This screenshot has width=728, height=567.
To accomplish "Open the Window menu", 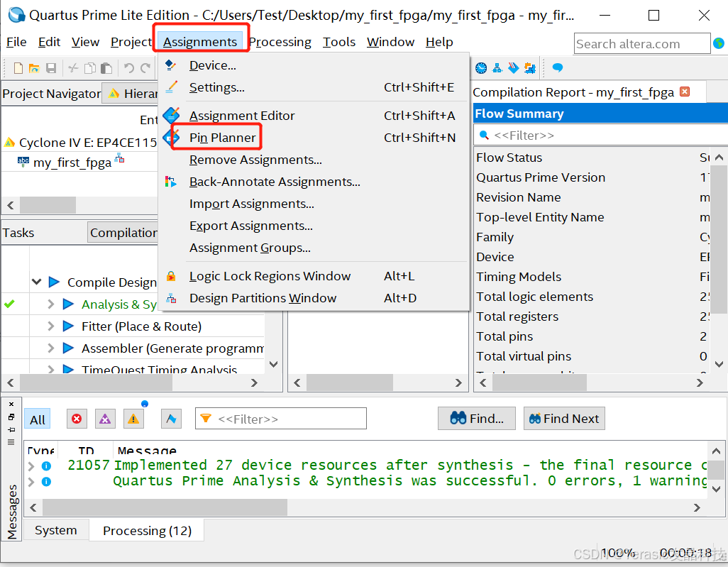I will pyautogui.click(x=390, y=42).
